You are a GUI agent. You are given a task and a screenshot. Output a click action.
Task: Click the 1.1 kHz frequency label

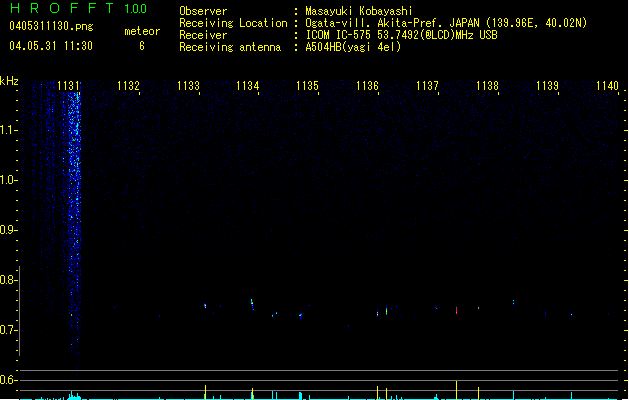pos(8,130)
